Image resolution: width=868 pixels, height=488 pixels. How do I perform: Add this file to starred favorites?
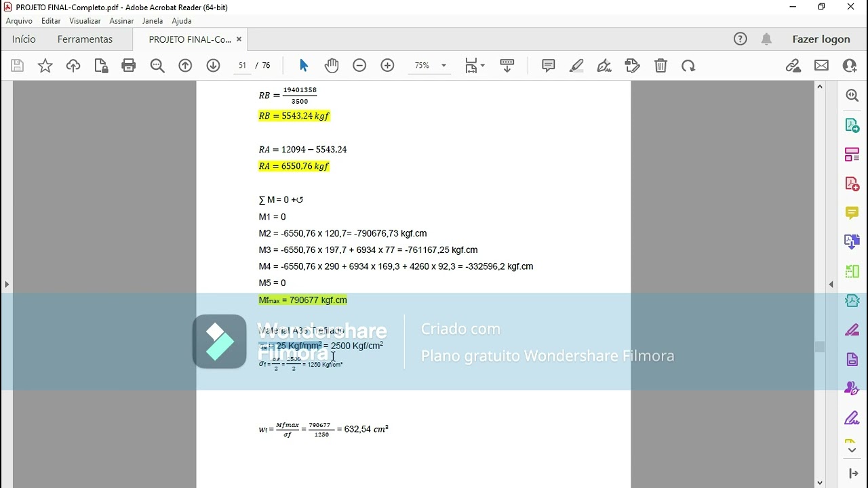pos(45,66)
